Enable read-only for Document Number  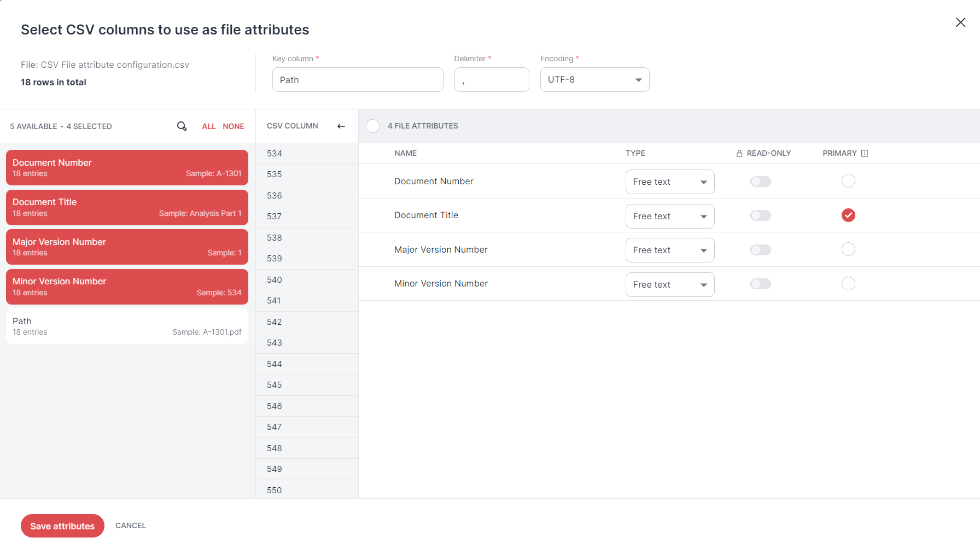click(760, 182)
